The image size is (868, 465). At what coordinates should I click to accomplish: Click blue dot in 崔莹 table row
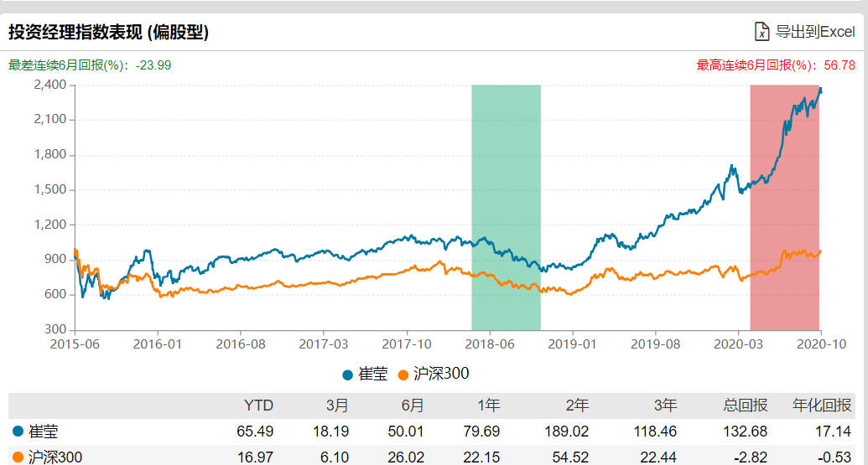pos(18,431)
